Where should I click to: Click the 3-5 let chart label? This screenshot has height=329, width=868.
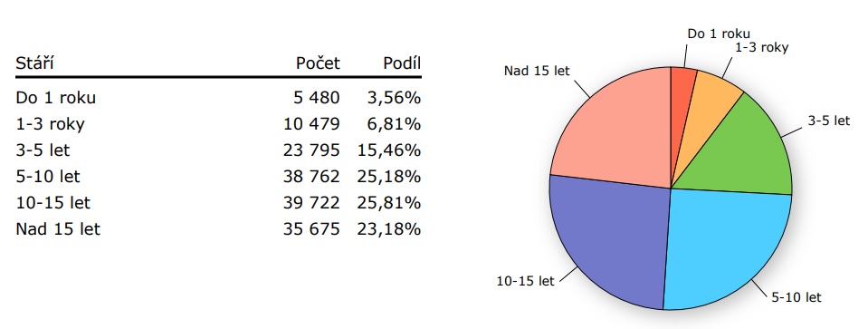click(829, 121)
